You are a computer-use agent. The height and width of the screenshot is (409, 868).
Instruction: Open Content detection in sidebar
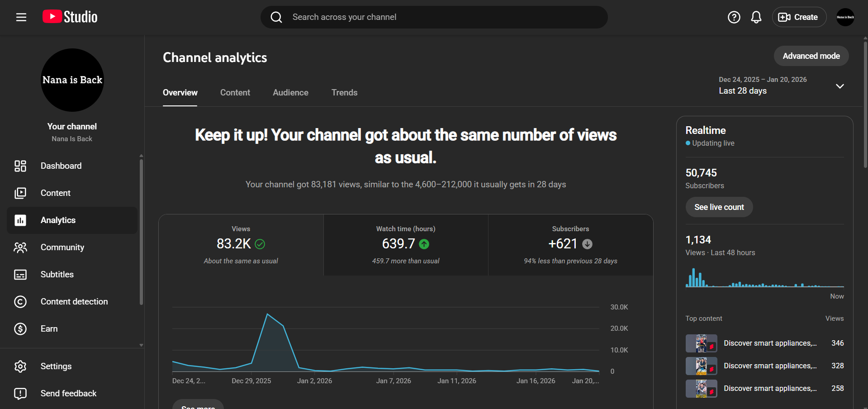tap(74, 302)
